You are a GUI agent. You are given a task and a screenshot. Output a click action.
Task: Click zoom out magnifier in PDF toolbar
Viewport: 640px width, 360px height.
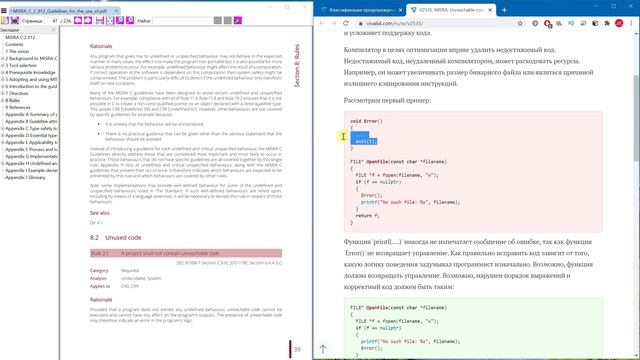pyautogui.click(x=120, y=20)
